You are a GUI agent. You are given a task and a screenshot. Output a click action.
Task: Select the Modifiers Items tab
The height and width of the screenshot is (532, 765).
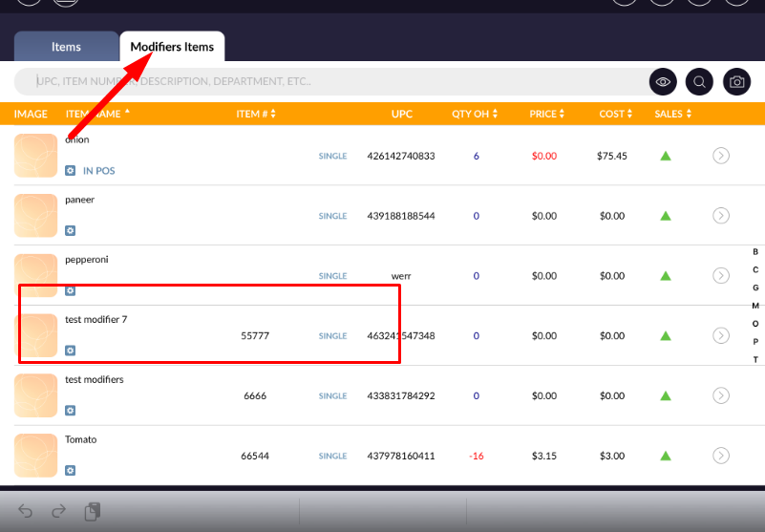(172, 47)
